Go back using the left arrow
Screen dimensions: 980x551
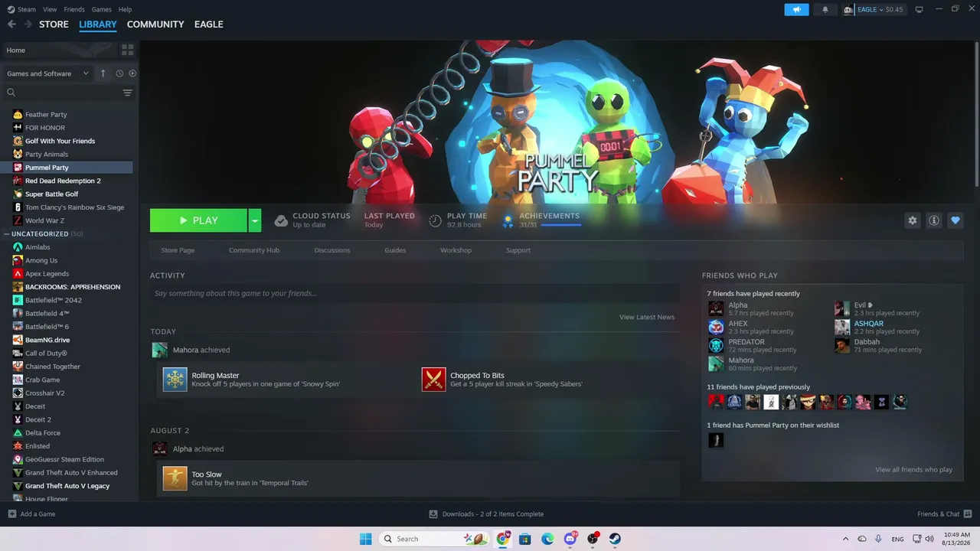point(11,24)
